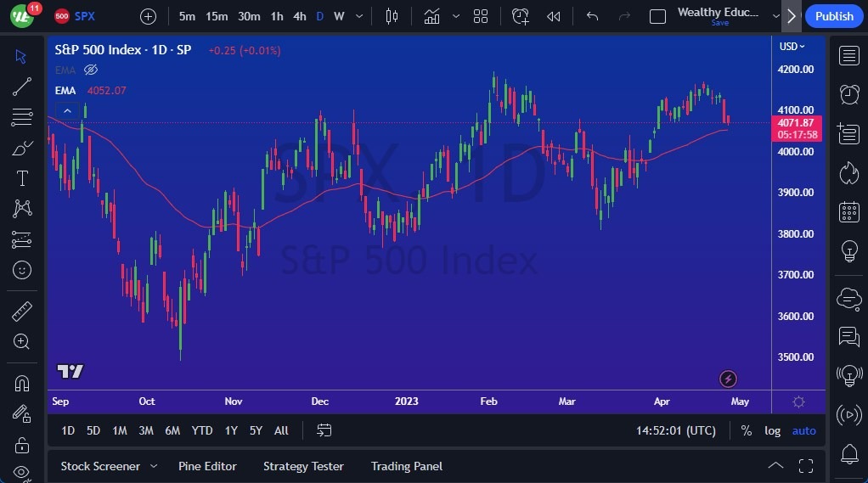Save the Wealthy Educ... layout

click(x=720, y=23)
